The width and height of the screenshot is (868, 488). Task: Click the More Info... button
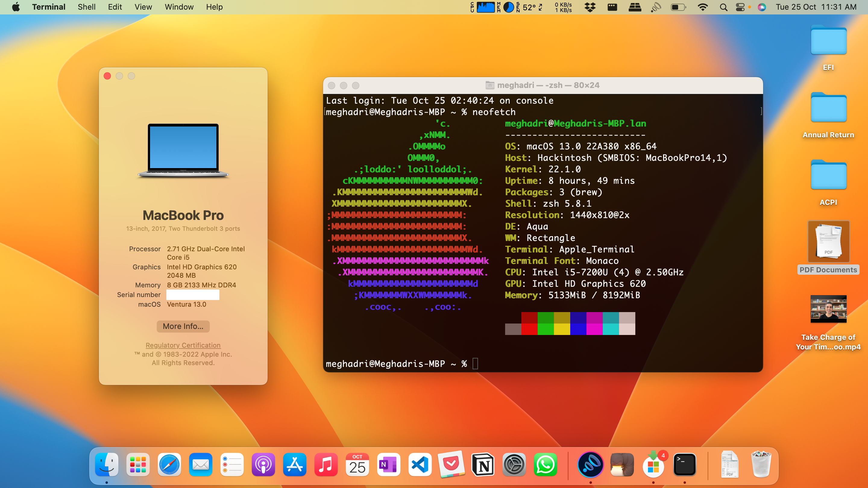coord(183,326)
